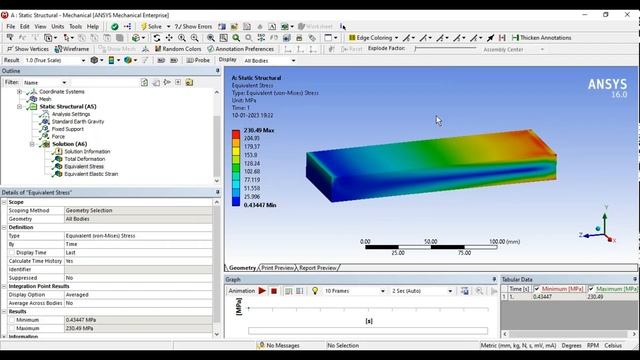Stop the result animation
The height and width of the screenshot is (360, 640).
[274, 291]
